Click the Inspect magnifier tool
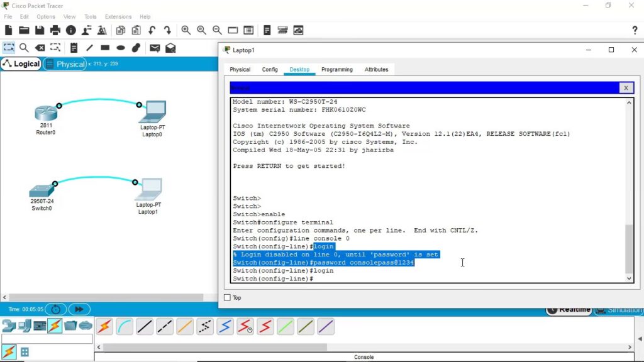This screenshot has height=362, width=644. (24, 48)
